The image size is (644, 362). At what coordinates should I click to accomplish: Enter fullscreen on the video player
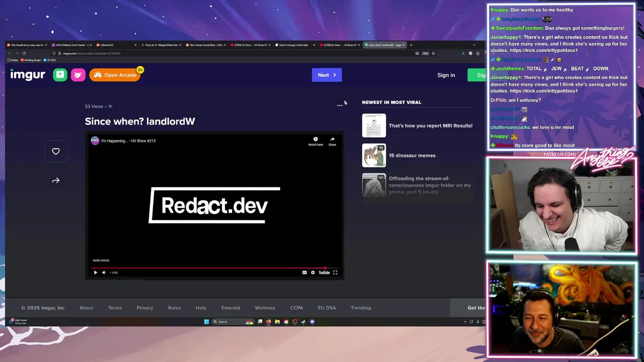(335, 273)
